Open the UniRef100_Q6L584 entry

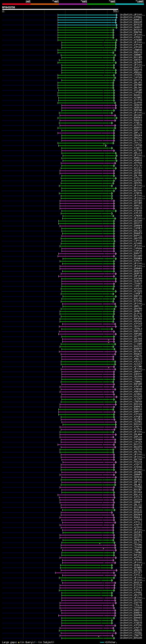click(131, 339)
